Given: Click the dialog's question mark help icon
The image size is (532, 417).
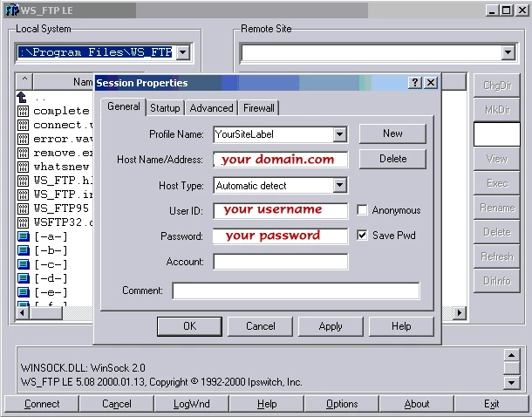Looking at the screenshot, I should [415, 82].
